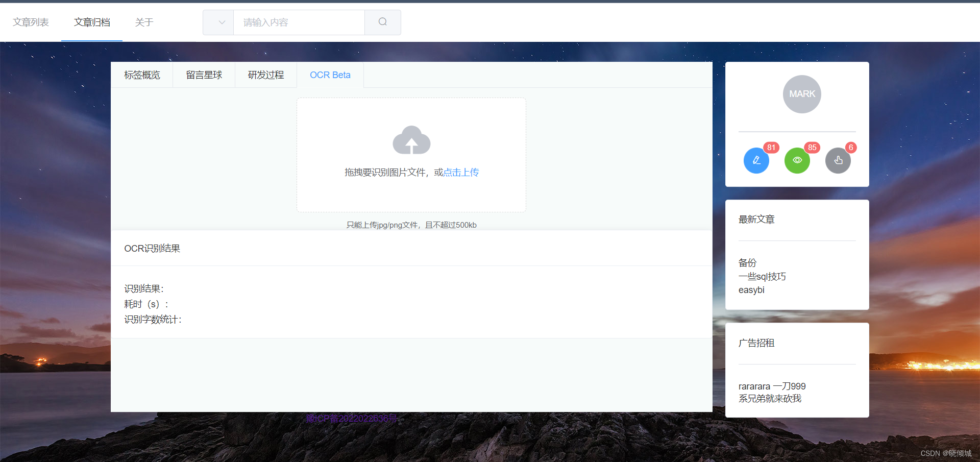Click the MARK avatar
980x462 pixels.
(802, 94)
